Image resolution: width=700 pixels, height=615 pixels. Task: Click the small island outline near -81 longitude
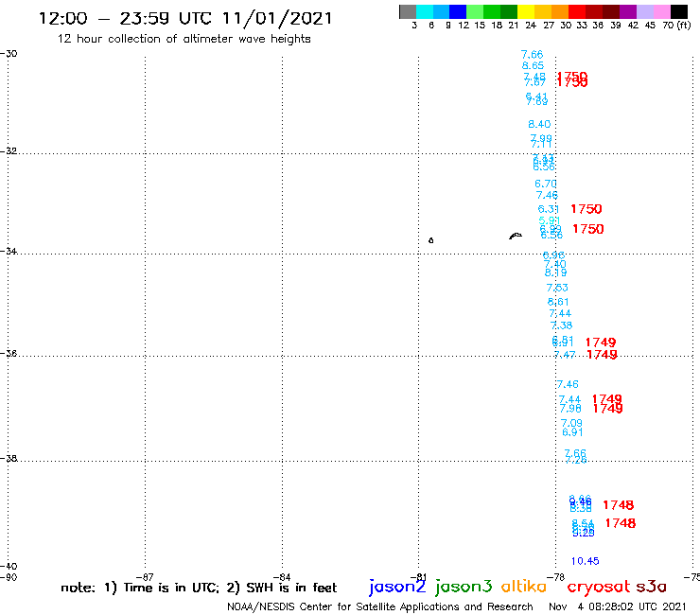430,240
